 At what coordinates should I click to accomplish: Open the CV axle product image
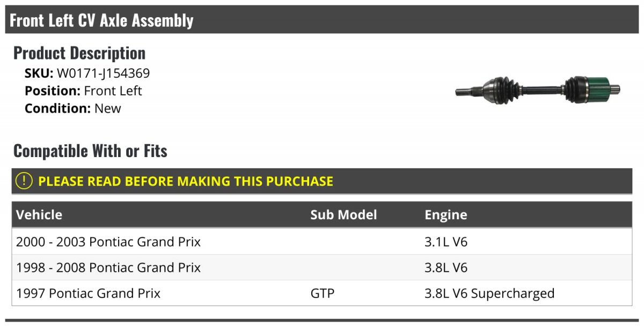click(538, 90)
